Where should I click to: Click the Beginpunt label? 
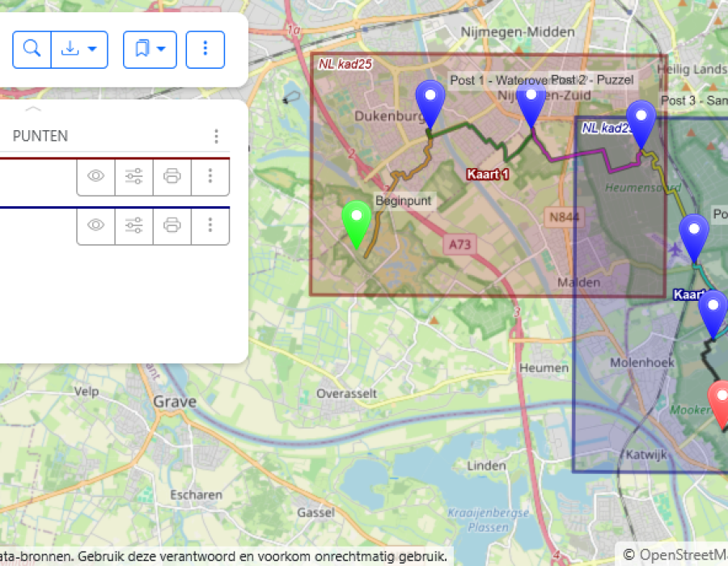pos(403,201)
